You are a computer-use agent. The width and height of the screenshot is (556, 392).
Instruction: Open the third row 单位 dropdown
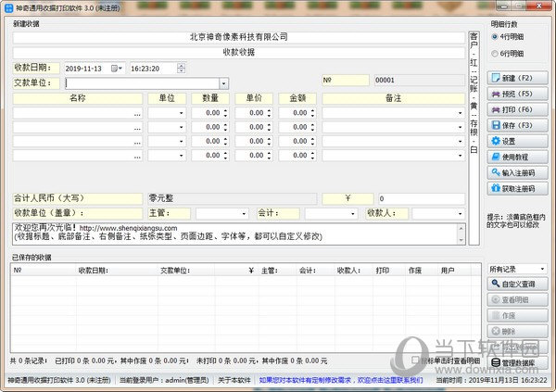(182, 142)
